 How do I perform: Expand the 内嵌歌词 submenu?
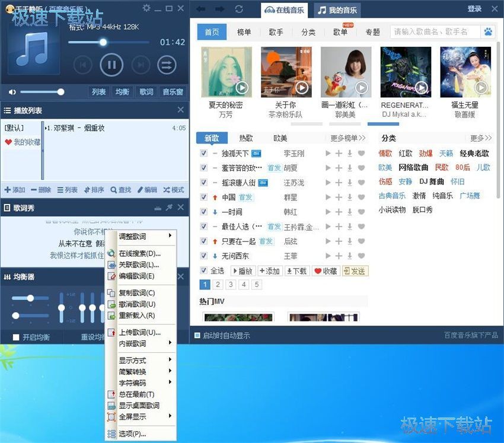coord(141,343)
